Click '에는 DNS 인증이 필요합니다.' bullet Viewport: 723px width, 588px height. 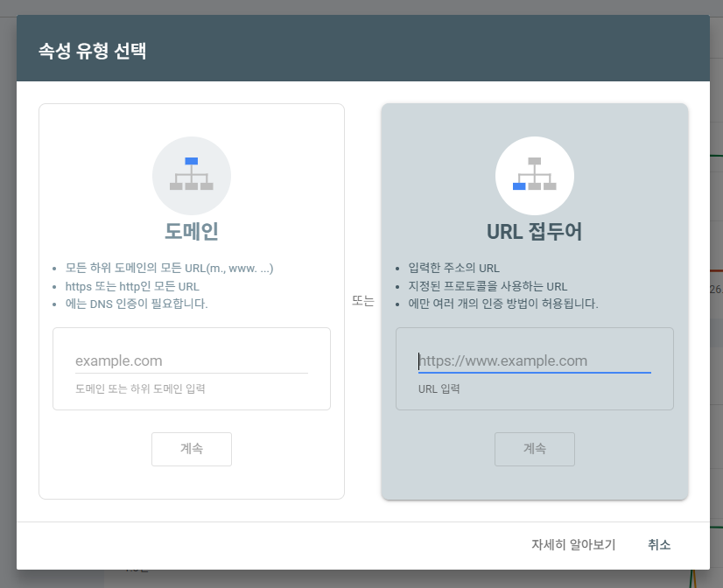click(137, 304)
